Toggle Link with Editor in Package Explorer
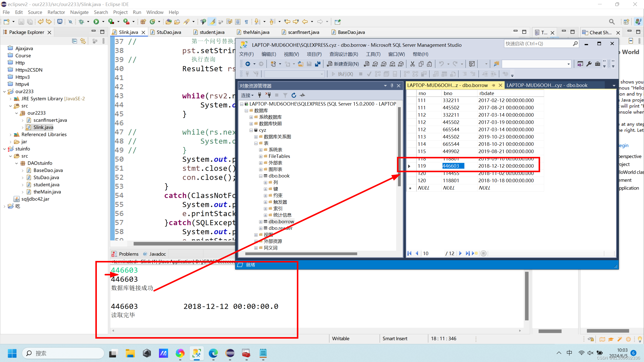Viewport: 644px width, 362px height. (x=83, y=41)
